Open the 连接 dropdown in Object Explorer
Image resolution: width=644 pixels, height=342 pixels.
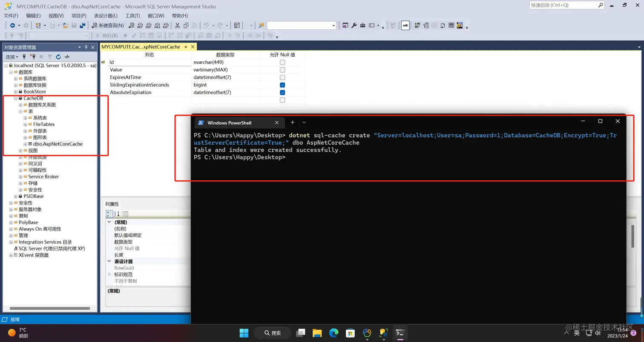(11, 57)
